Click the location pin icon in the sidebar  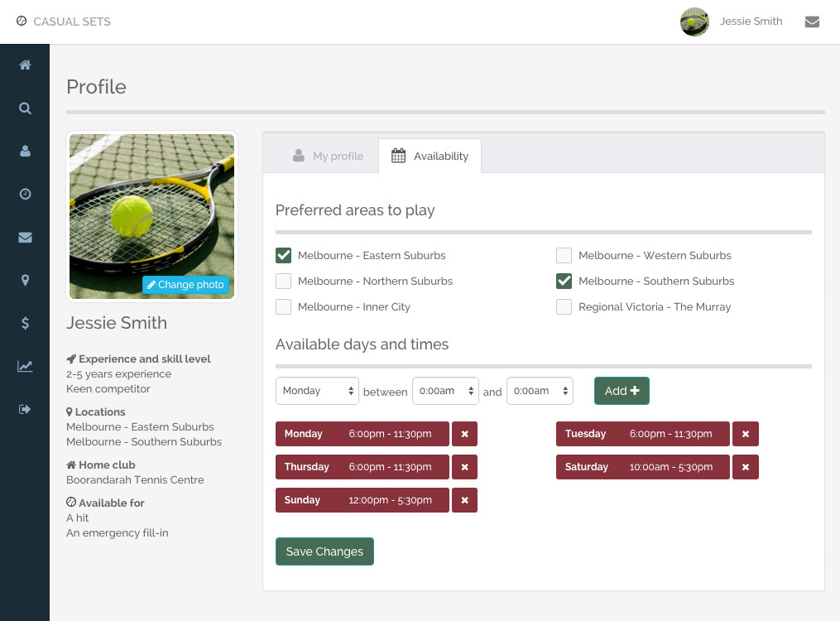[x=25, y=280]
